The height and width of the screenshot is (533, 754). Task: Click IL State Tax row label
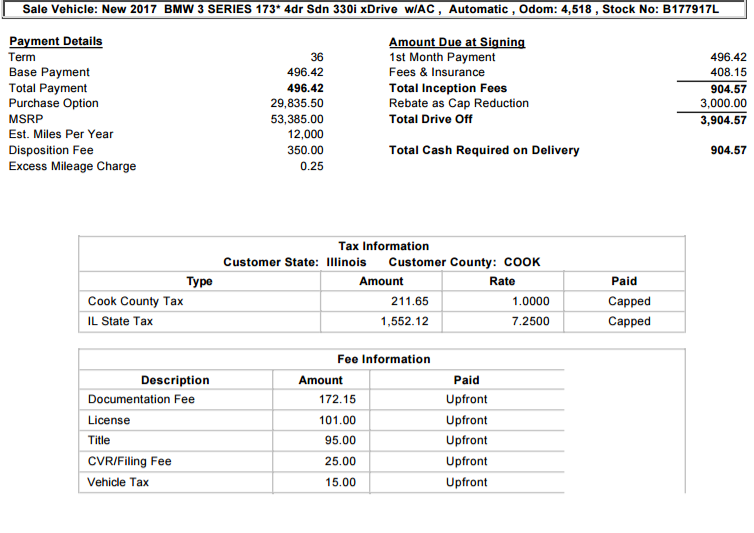click(120, 321)
